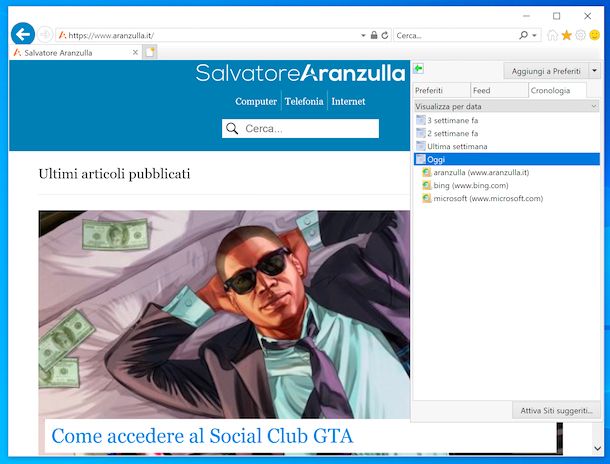Click the page scroll down arrow
610x464 pixels.
(x=598, y=448)
